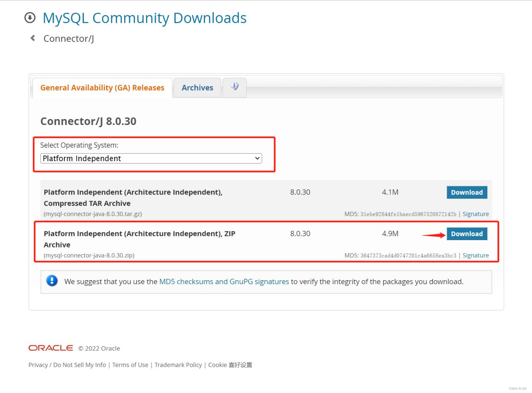Select the TAR archive MD5 hash
The width and height of the screenshot is (532, 393).
click(408, 214)
